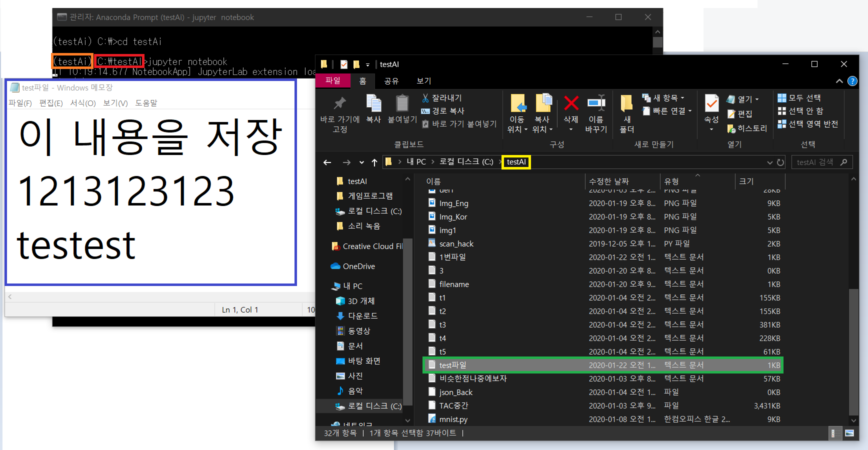Click the Properties (속성) icon

(x=711, y=103)
